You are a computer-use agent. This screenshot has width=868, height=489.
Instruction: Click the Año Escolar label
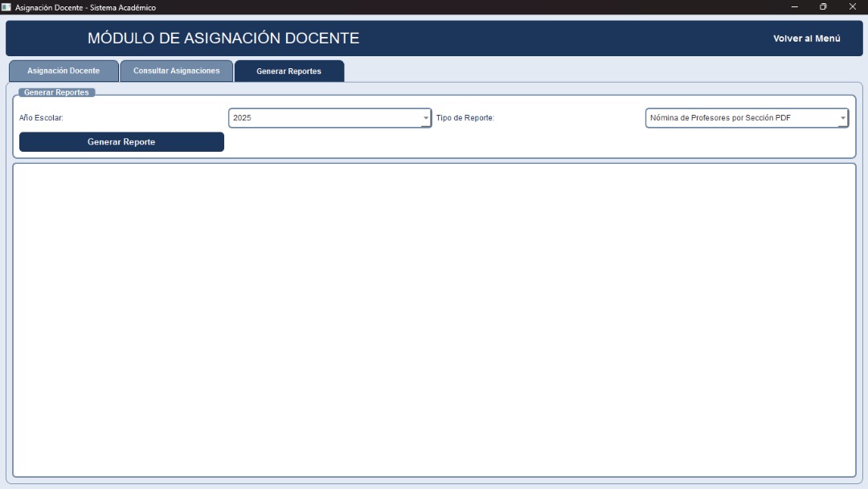coord(41,118)
